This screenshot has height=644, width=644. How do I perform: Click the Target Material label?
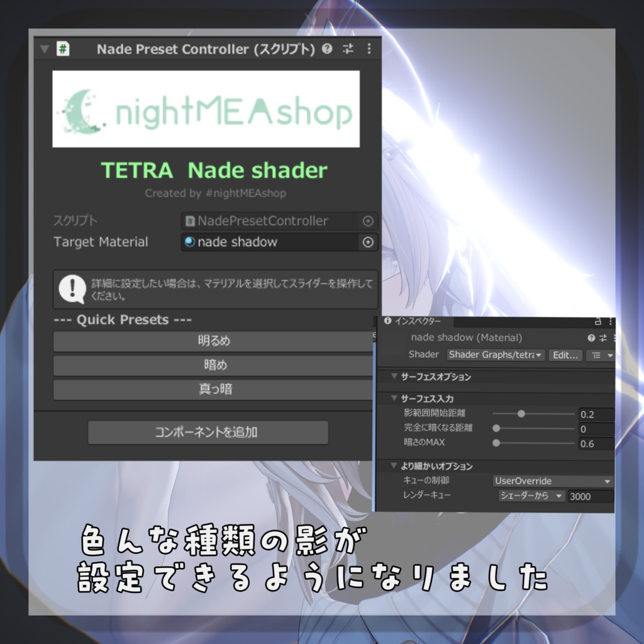(x=101, y=242)
